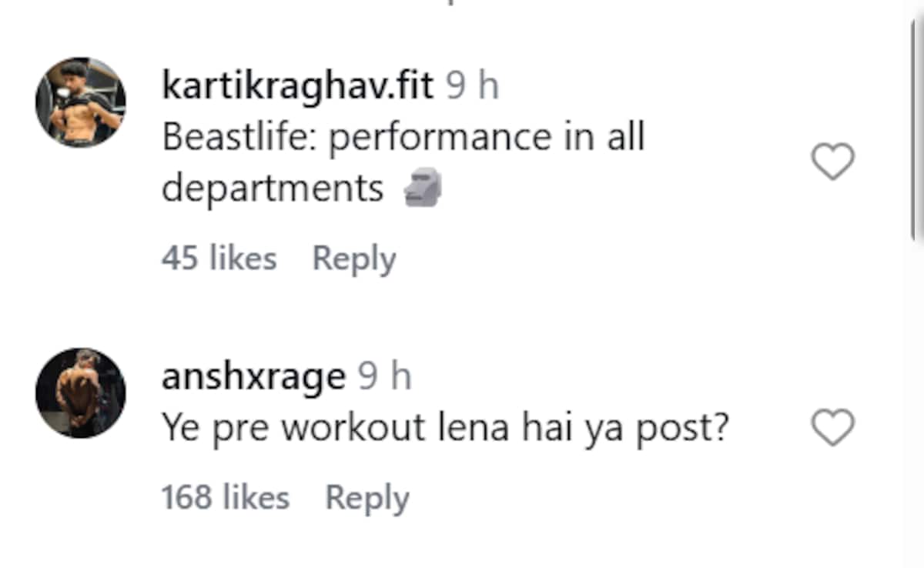
Task: Click the moai emoji in the comment
Action: tap(423, 189)
